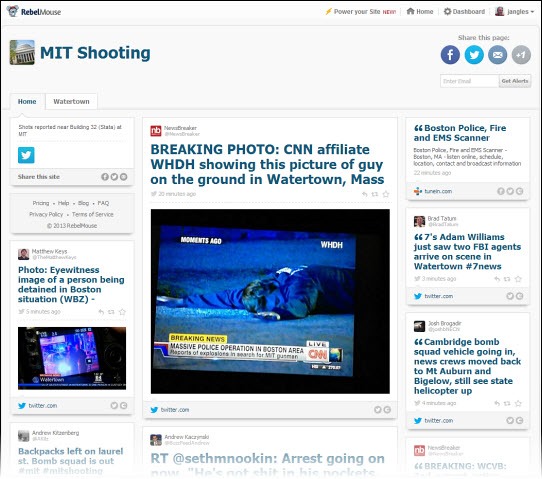
Task: Click the MIT Shooting page avatar
Action: click(22, 53)
